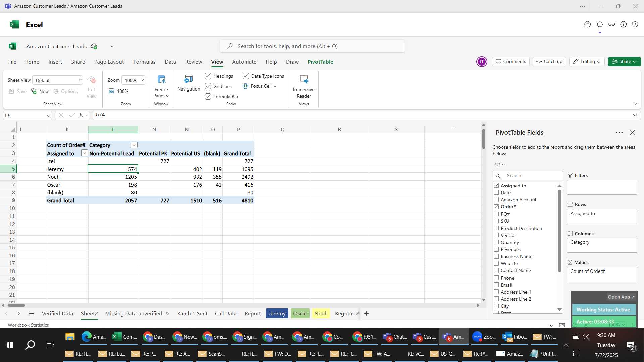The image size is (644, 362).
Task: Open the Freeze Panes menu
Action: coord(161,86)
